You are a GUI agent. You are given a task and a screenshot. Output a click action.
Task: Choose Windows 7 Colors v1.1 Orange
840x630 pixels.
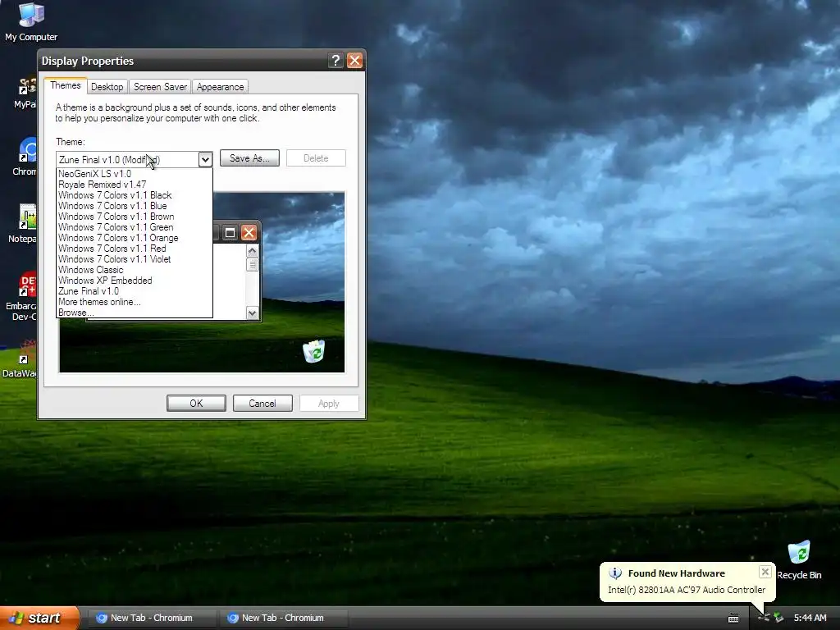[x=135, y=238]
